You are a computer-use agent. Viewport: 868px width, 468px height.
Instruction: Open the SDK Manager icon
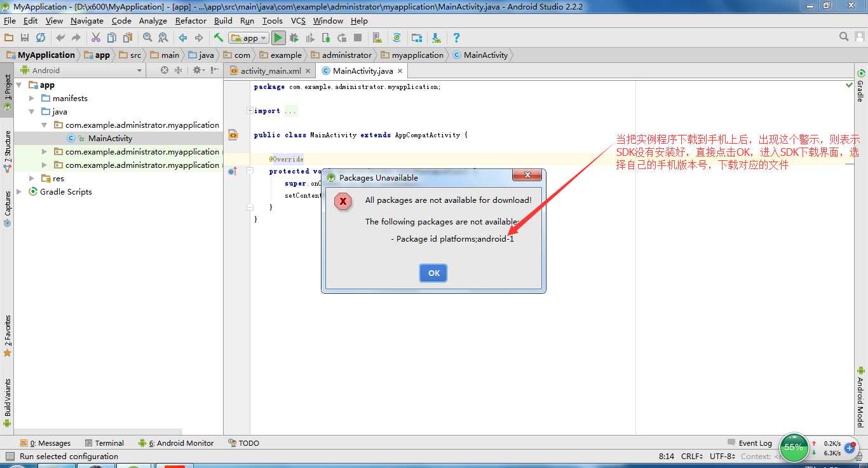(x=437, y=38)
